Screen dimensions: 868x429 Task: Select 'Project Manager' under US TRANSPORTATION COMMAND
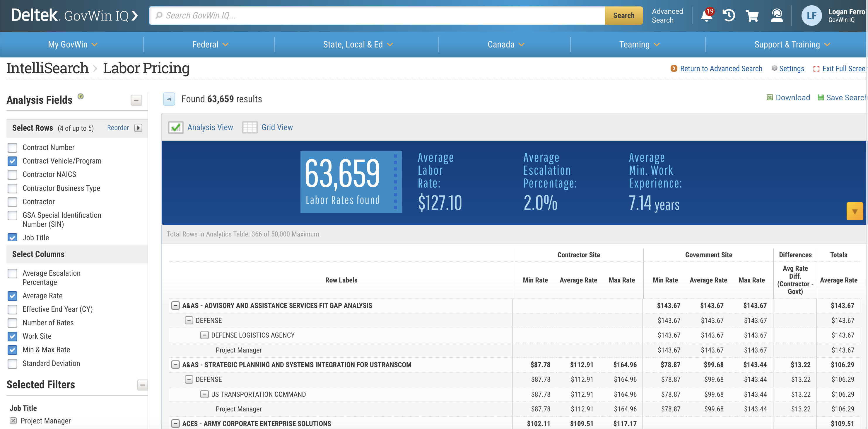coord(239,409)
